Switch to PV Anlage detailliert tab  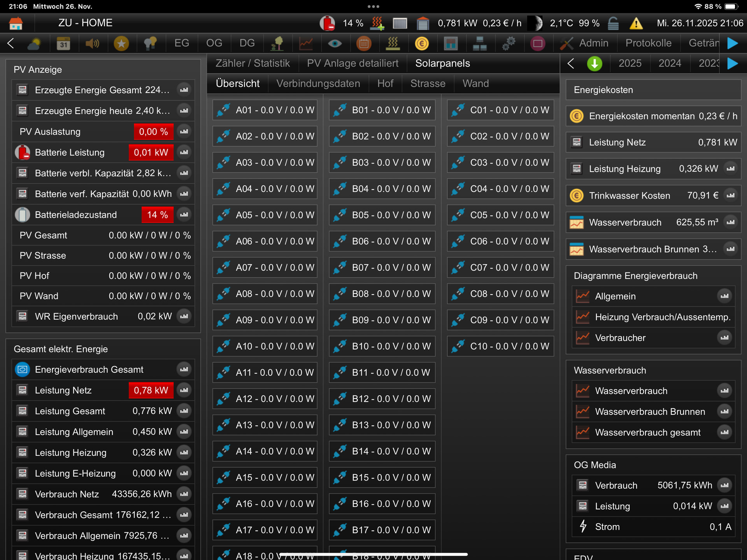coord(352,63)
